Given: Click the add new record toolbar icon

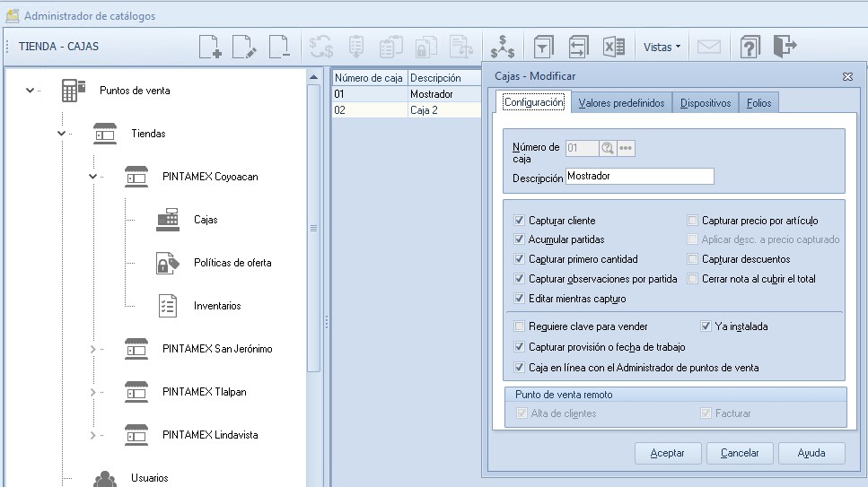Looking at the screenshot, I should [x=210, y=47].
